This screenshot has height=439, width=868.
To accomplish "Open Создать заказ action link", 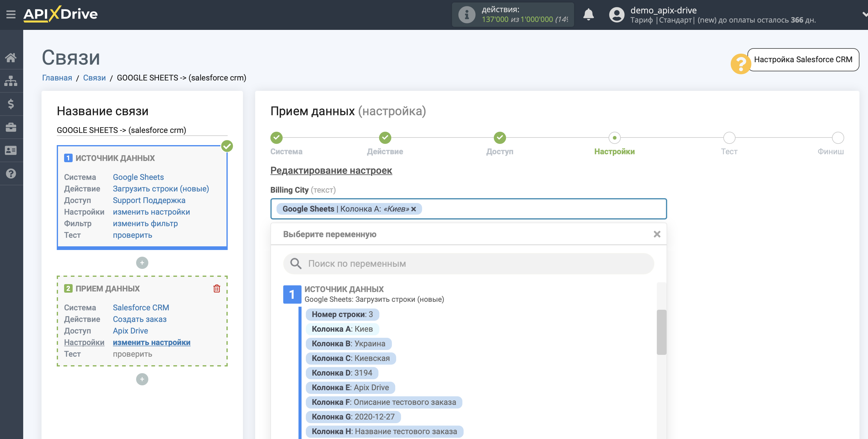I will click(x=139, y=319).
